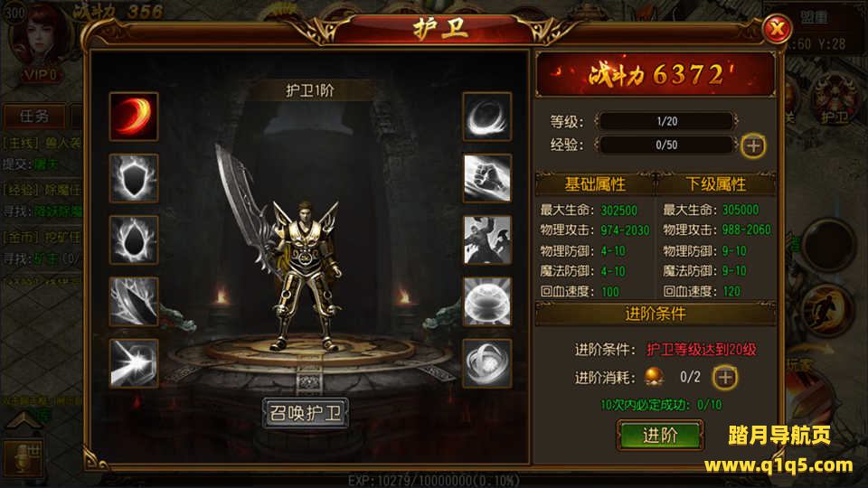Select the orbiting rings skill icon
868x488 pixels.
click(x=487, y=363)
